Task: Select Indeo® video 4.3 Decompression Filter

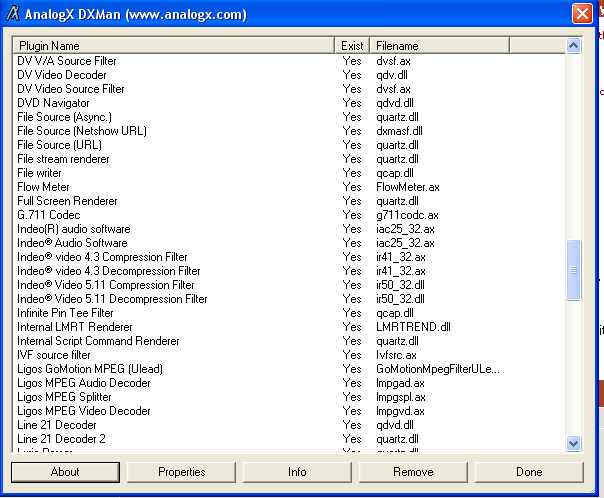Action: tap(289, 271)
